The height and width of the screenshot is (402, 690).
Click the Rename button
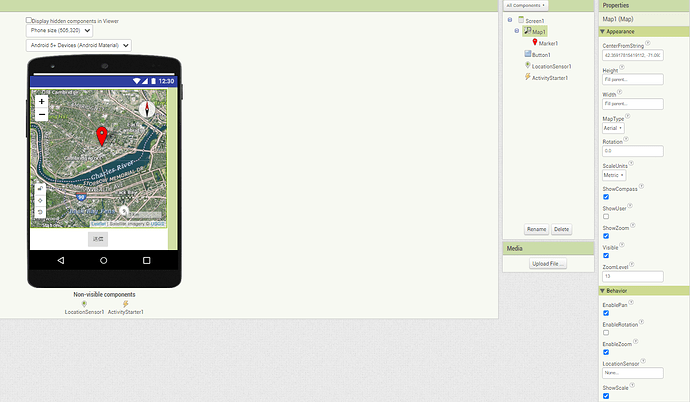[x=536, y=229]
